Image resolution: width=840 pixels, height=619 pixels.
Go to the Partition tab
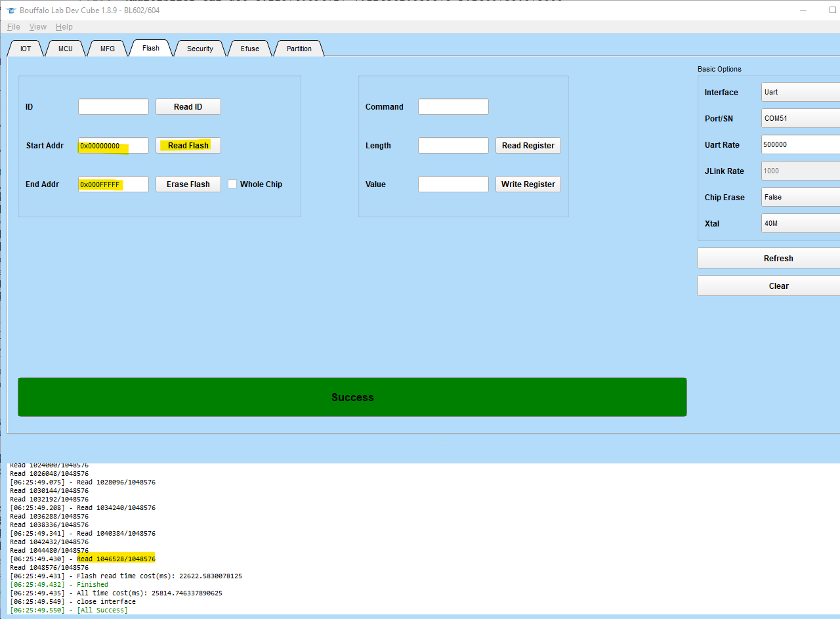pyautogui.click(x=299, y=49)
